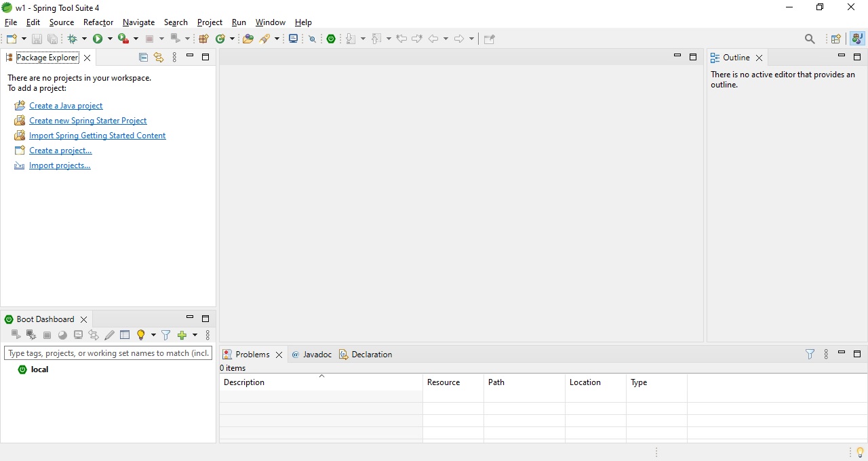The height and width of the screenshot is (461, 868).
Task: Click Open Perspective icon at top right
Action: tap(836, 39)
